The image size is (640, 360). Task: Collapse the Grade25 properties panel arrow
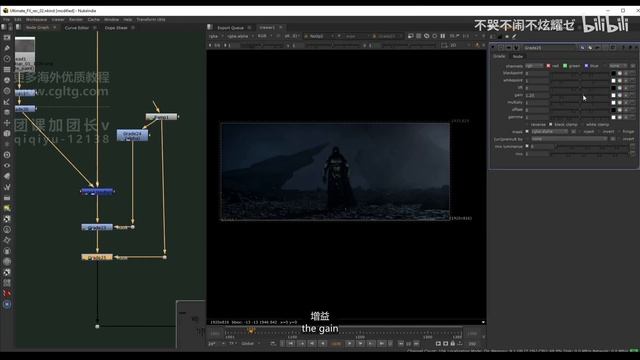click(x=493, y=48)
